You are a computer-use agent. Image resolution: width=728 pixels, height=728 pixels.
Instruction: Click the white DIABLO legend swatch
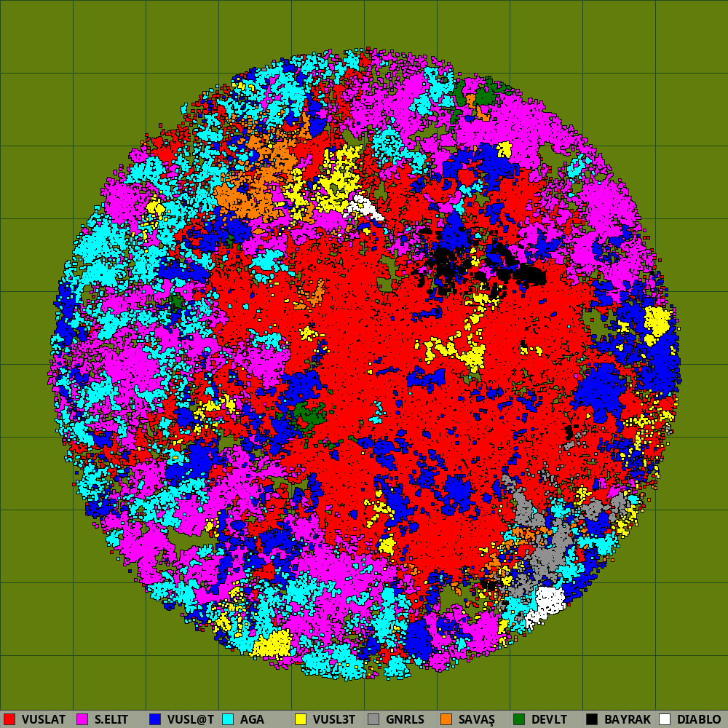coord(665,719)
